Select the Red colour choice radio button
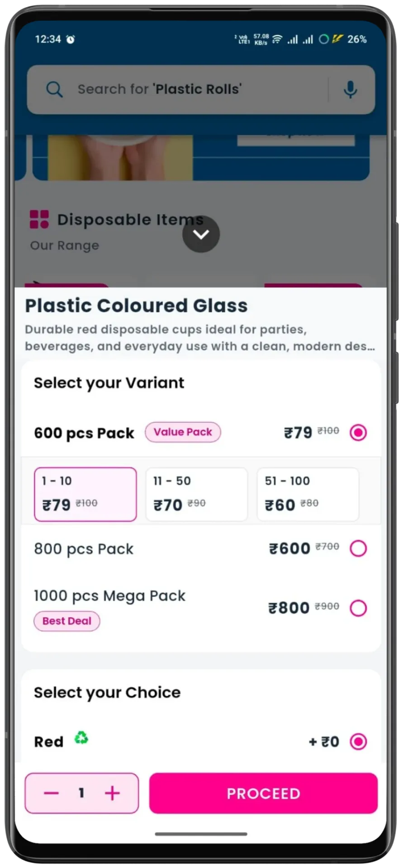The width and height of the screenshot is (403, 868). tap(358, 741)
